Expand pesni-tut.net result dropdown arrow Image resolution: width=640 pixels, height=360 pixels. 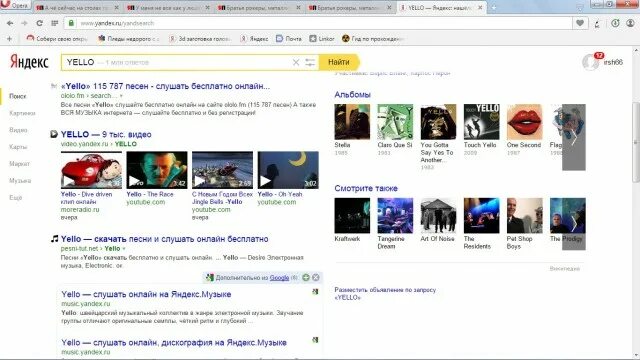point(124,249)
